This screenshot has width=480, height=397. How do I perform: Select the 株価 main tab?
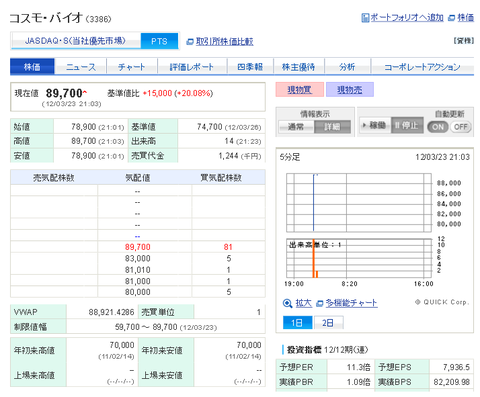32,67
